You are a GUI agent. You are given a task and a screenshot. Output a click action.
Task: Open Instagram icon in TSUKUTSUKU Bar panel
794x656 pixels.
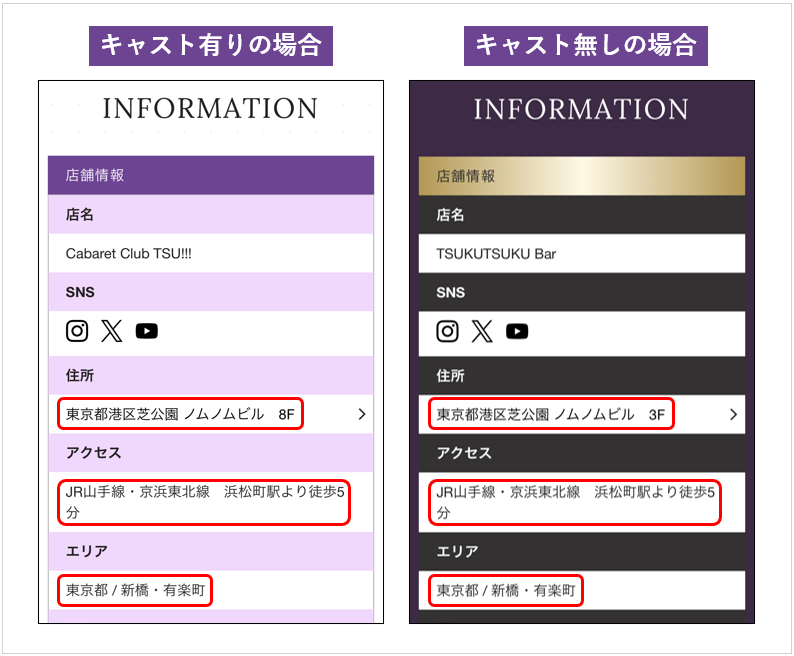[x=448, y=332]
